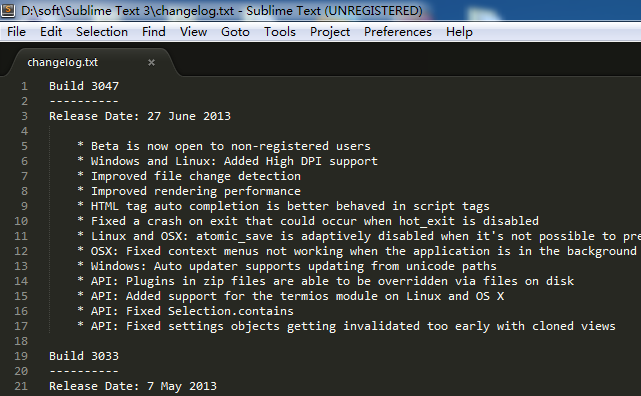Click the 'Build 3047' heading text
The width and height of the screenshot is (641, 396).
(x=84, y=86)
